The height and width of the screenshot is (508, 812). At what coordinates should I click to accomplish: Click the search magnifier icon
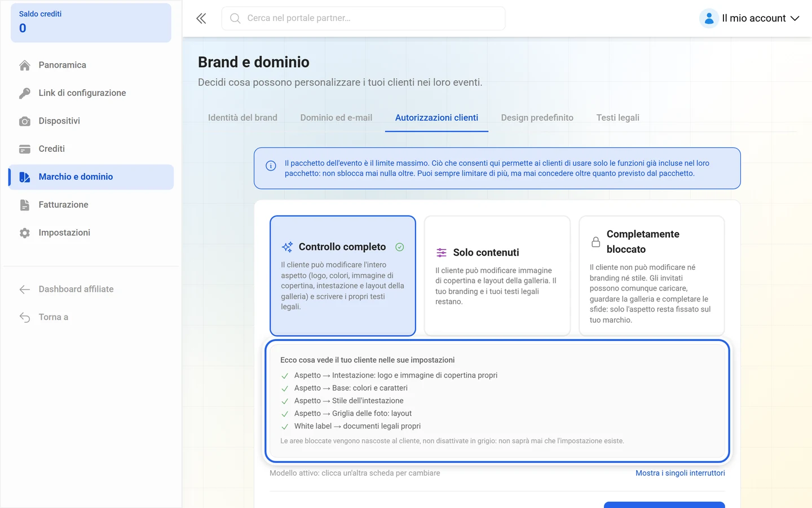tap(235, 19)
